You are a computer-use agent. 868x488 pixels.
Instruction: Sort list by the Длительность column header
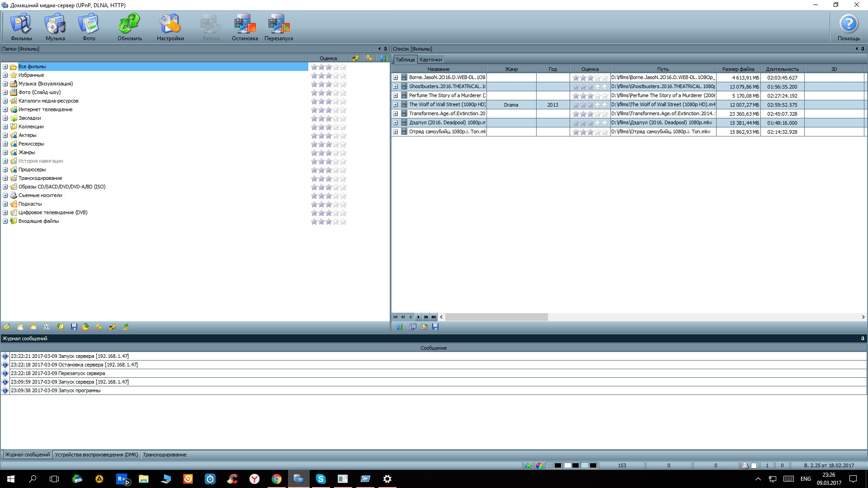pyautogui.click(x=782, y=69)
